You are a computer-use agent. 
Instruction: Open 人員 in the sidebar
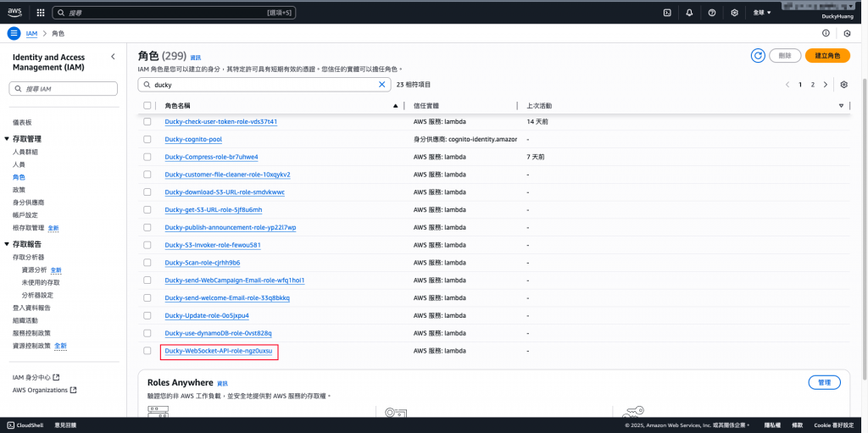tap(19, 164)
